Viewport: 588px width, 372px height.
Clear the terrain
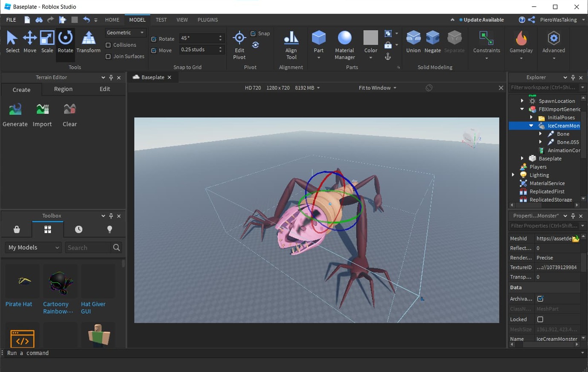click(x=70, y=115)
